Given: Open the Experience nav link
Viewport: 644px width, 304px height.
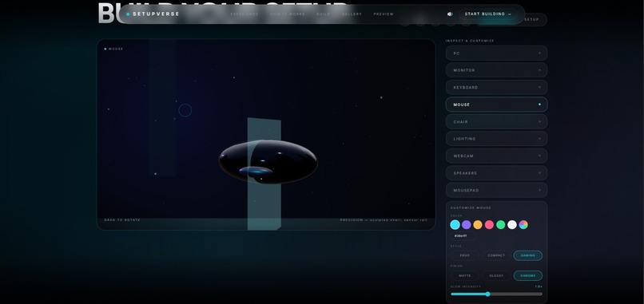Looking at the screenshot, I should pyautogui.click(x=244, y=14).
